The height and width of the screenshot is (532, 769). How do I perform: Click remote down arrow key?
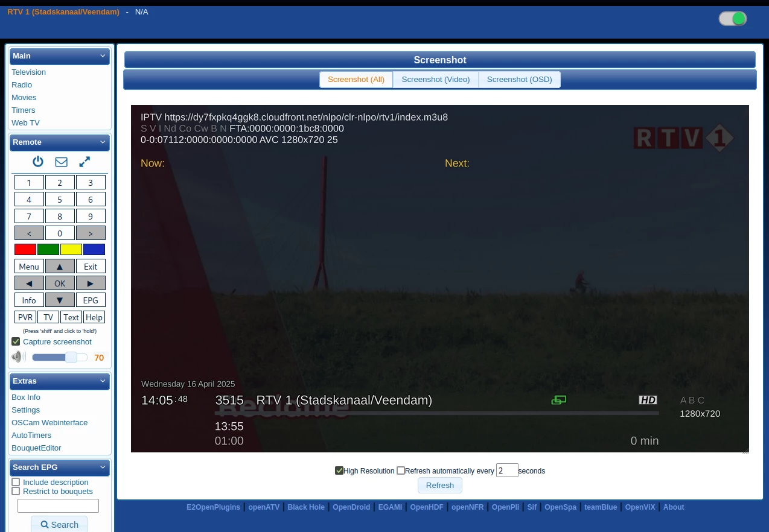pos(60,300)
